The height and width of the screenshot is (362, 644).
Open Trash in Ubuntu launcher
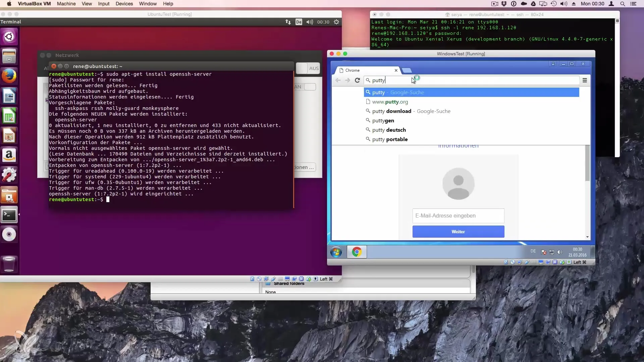9,264
